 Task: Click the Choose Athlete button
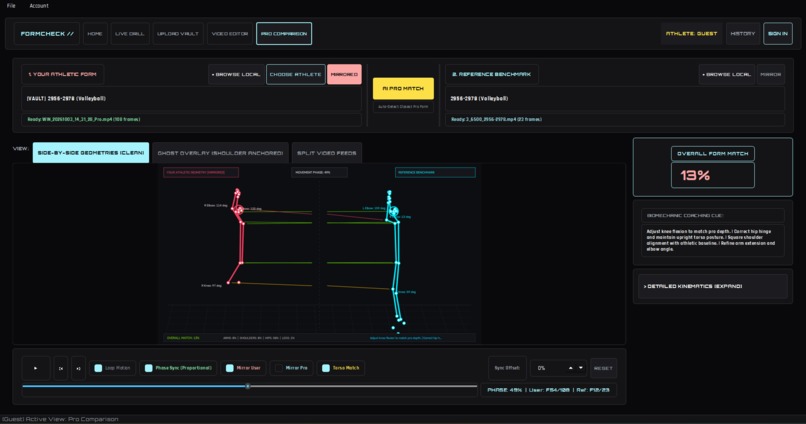click(x=296, y=75)
